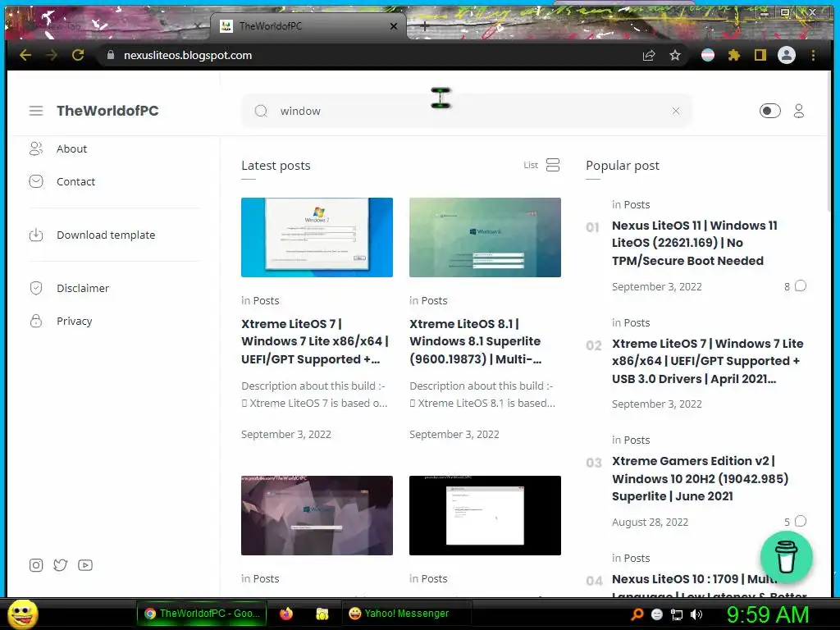Clear the search text with X
This screenshot has width=840, height=630.
click(676, 111)
